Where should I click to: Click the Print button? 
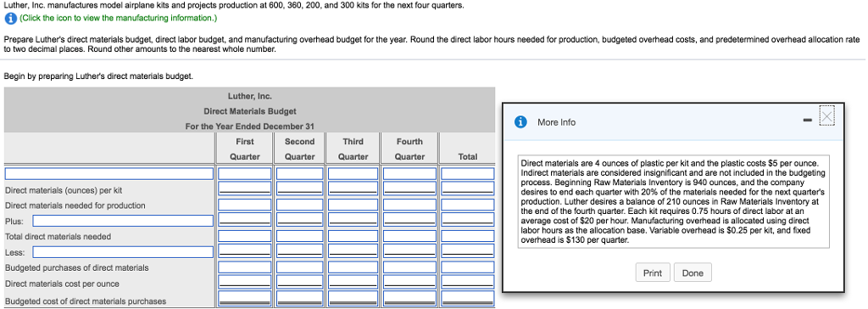(x=653, y=273)
